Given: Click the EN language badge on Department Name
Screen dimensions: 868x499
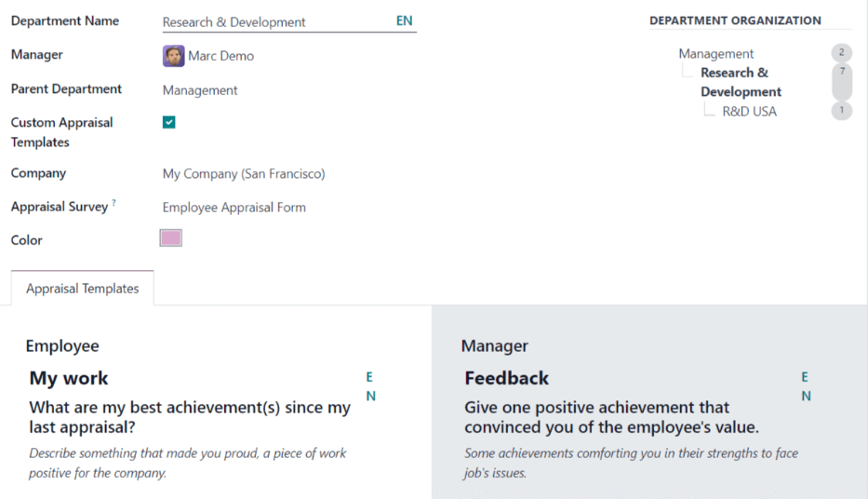Looking at the screenshot, I should pos(404,20).
